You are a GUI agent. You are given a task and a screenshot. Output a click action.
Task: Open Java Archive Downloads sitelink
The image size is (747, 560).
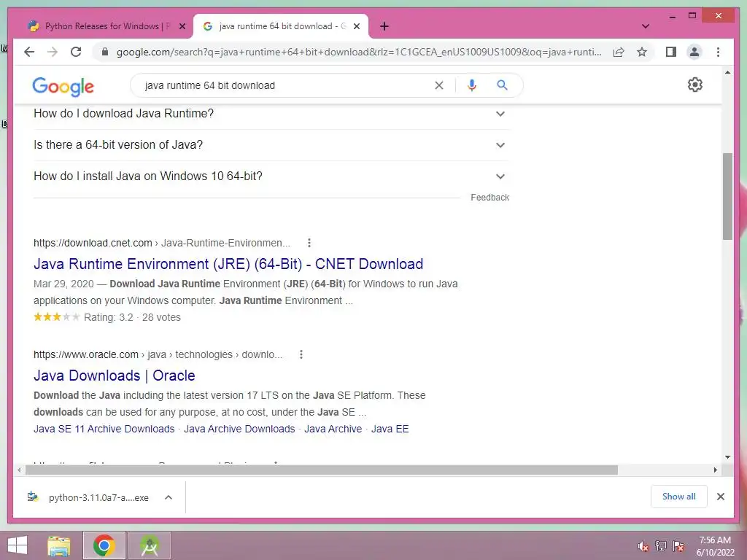pyautogui.click(x=239, y=429)
